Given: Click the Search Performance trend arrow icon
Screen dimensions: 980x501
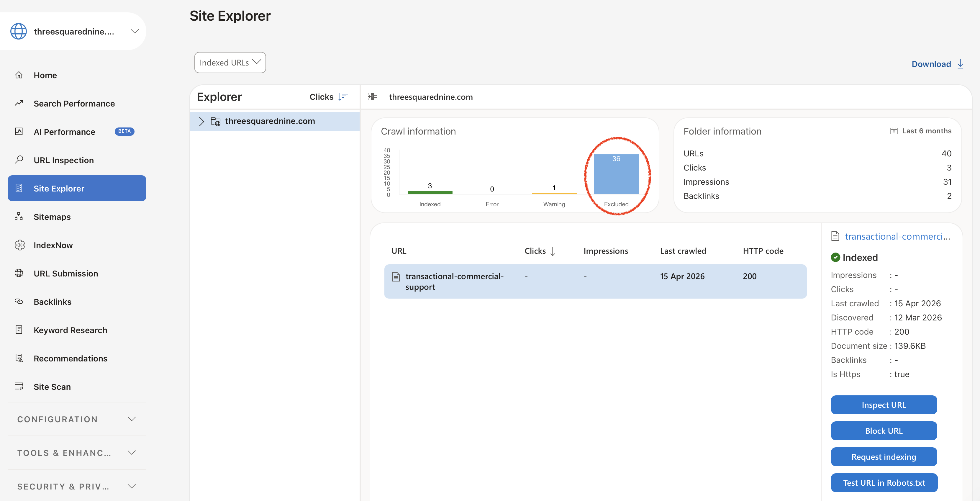Looking at the screenshot, I should pyautogui.click(x=19, y=103).
